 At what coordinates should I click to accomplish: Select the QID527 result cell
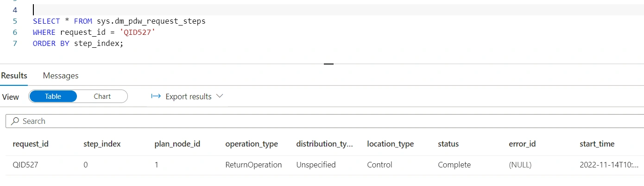pos(25,165)
